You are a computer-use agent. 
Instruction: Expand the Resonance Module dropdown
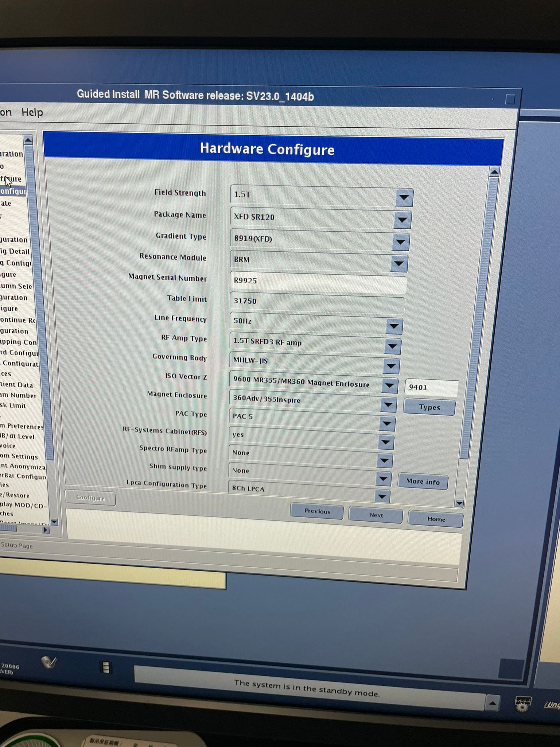point(398,263)
